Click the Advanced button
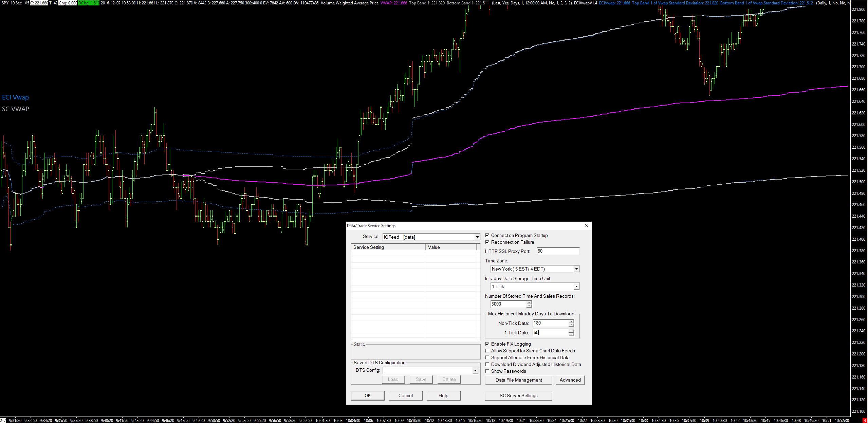868x424 pixels. [570, 380]
